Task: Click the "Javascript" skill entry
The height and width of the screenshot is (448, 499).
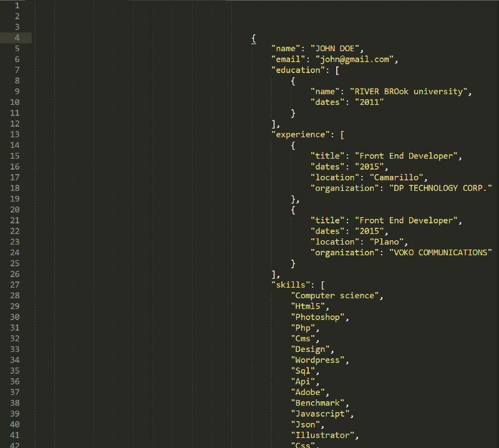Action: 320,414
